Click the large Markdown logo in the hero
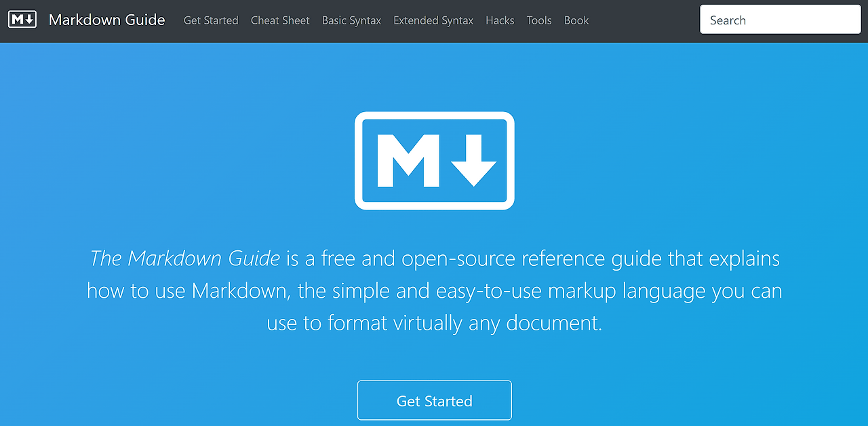868x426 pixels. [x=434, y=160]
